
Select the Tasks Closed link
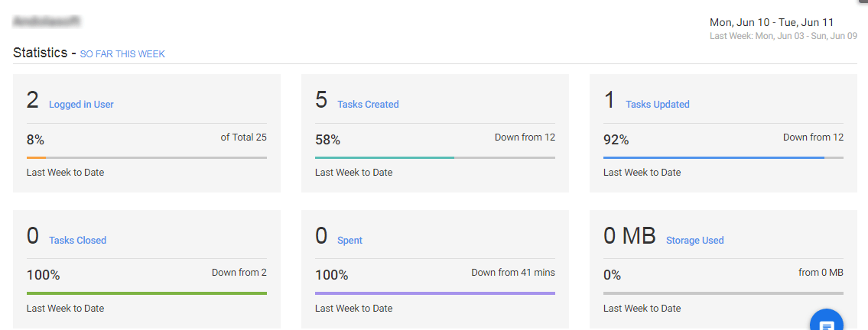point(77,240)
